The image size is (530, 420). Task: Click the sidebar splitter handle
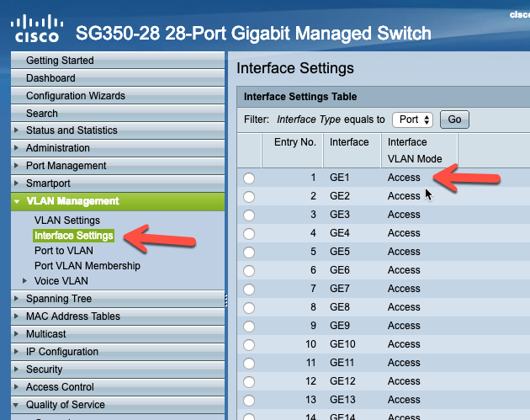(226, 300)
